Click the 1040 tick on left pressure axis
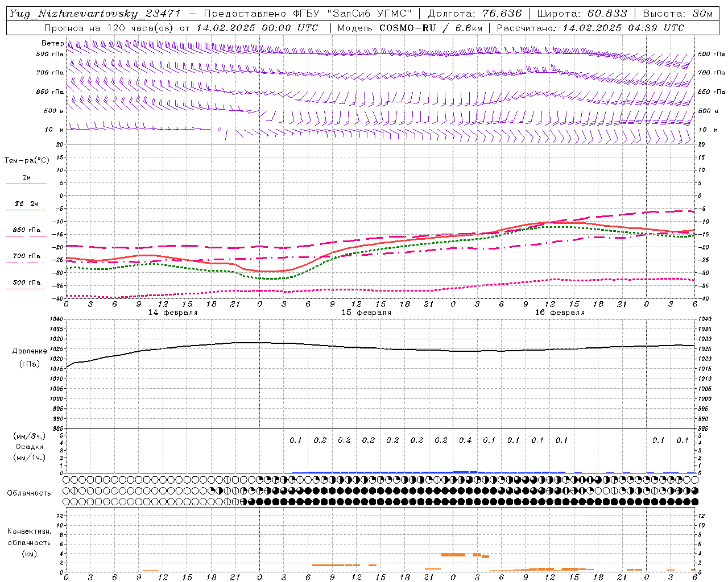728x582 pixels. 57,319
